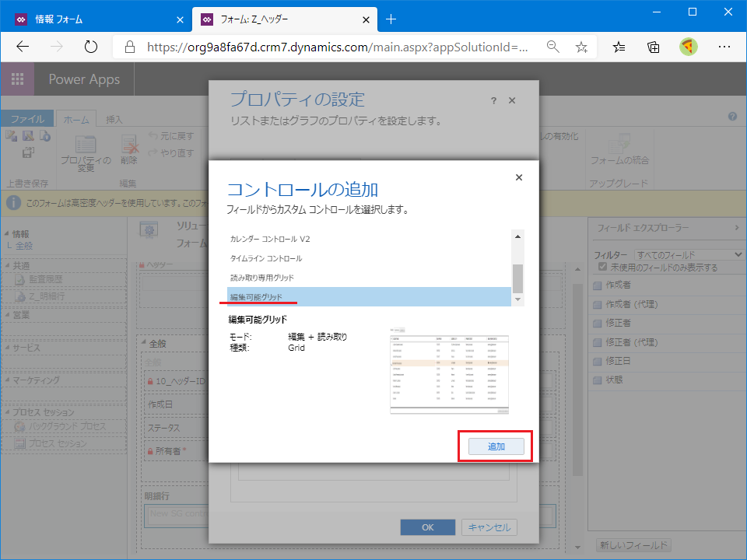Select 修正者 (代理) field
The image size is (747, 560).
click(667, 342)
